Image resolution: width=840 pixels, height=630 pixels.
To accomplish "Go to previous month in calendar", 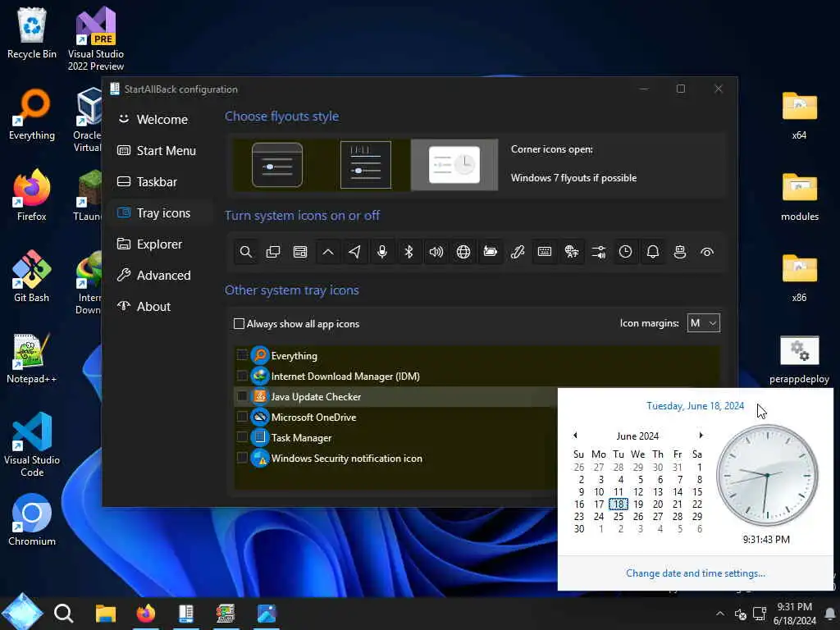I will pos(575,435).
